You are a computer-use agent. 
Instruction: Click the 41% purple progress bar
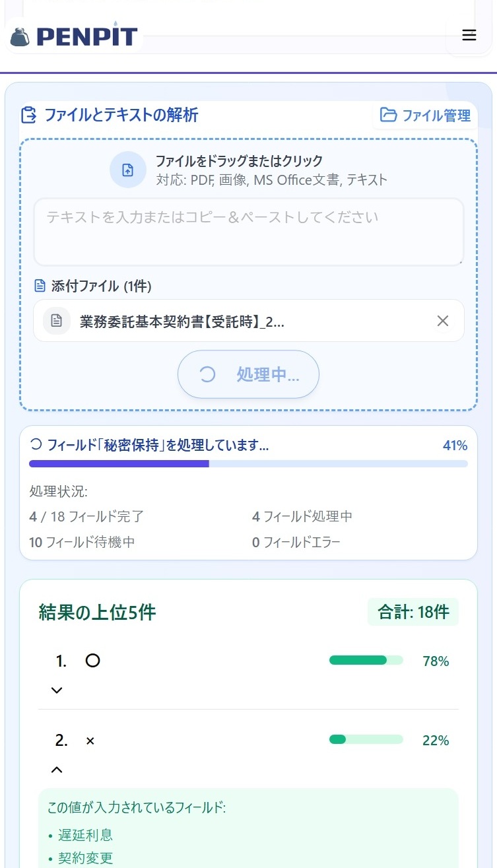119,463
